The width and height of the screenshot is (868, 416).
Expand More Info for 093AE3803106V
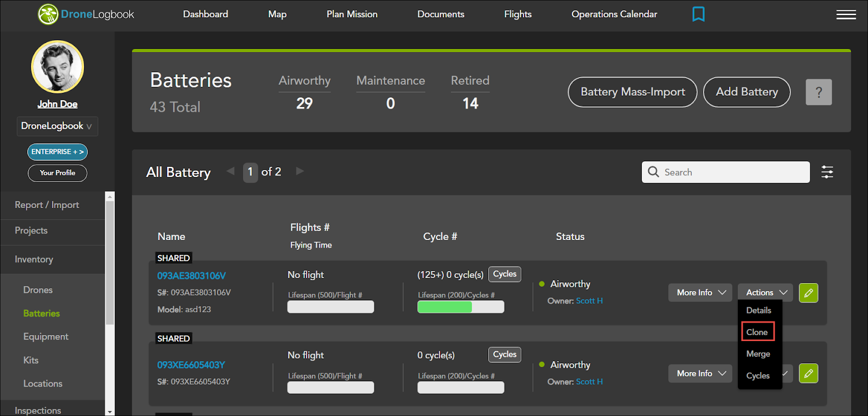point(700,293)
